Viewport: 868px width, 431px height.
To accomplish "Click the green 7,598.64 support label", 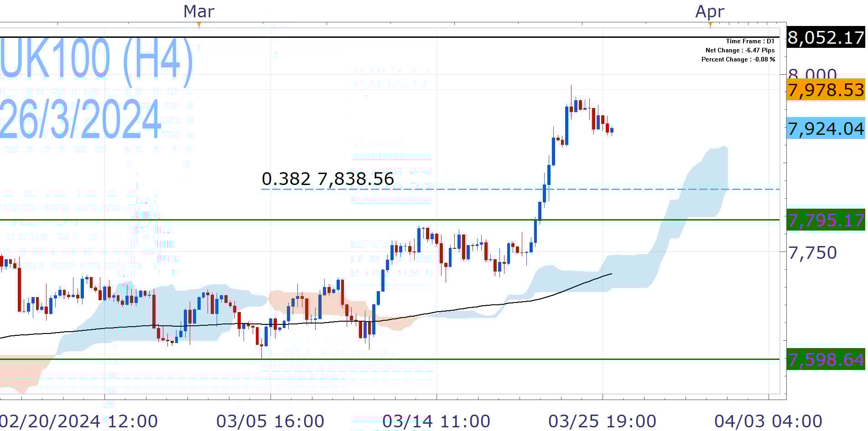I will (x=825, y=359).
